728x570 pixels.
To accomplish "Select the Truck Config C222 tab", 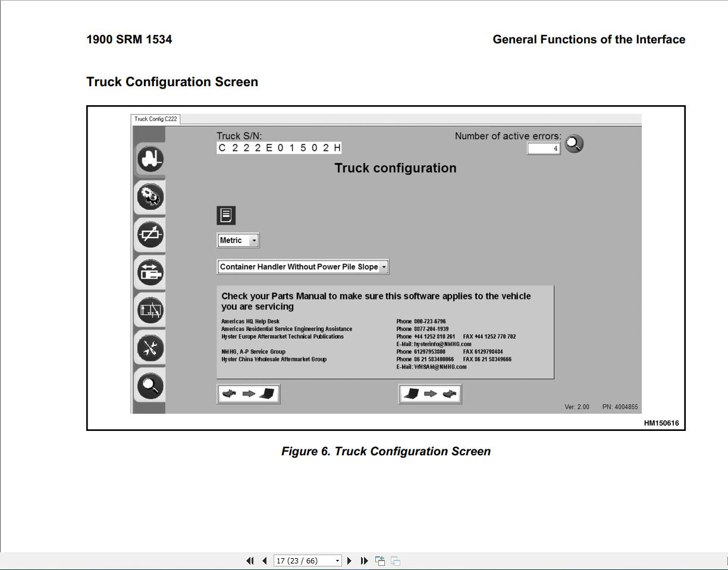I will [x=155, y=119].
